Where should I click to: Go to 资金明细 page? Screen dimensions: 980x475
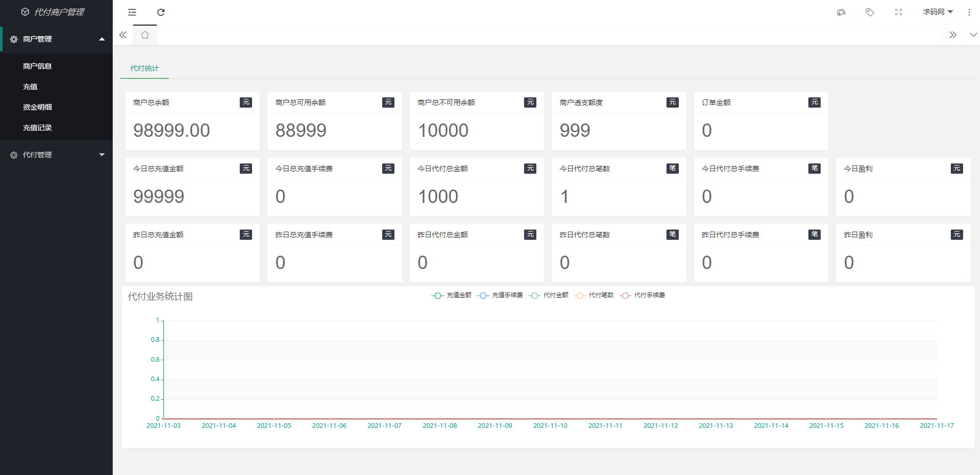(x=37, y=107)
